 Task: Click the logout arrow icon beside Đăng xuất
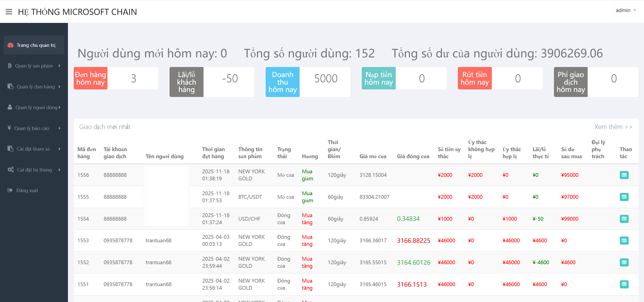tap(10, 190)
